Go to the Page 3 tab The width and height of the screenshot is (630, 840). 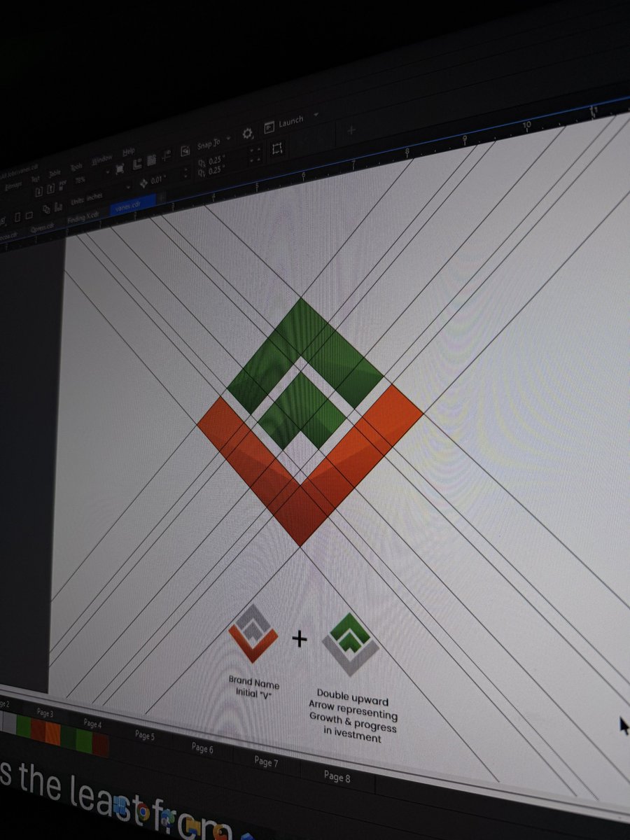click(44, 713)
